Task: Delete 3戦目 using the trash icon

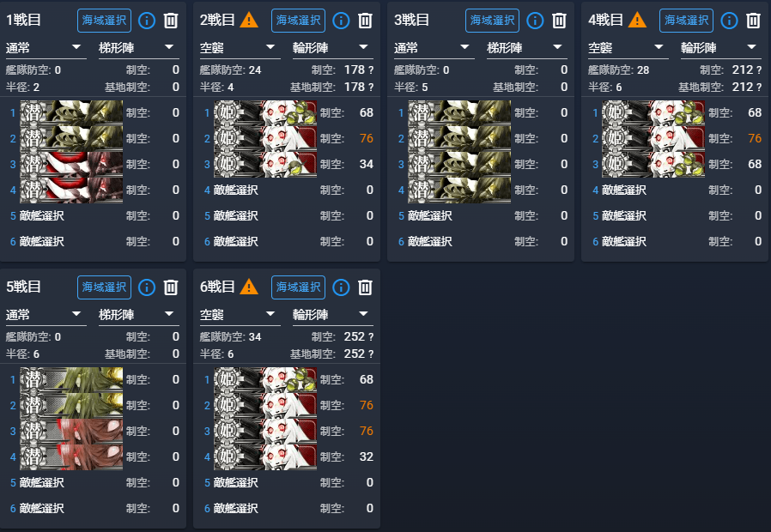Action: [x=559, y=21]
